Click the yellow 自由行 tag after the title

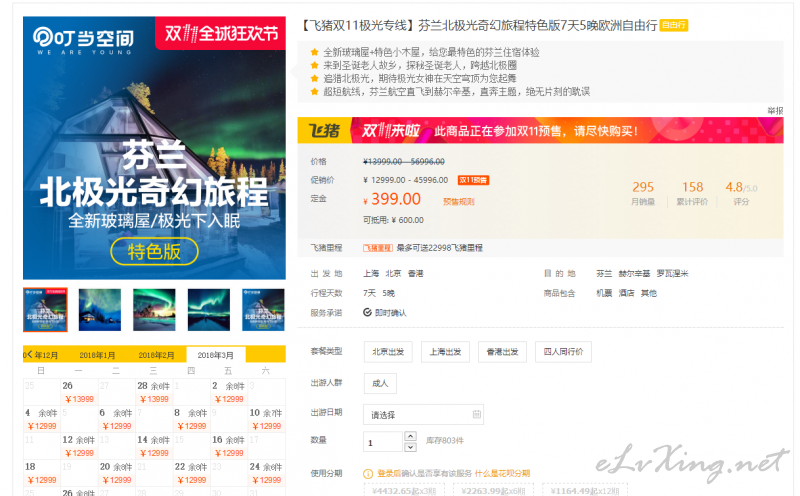tap(673, 25)
